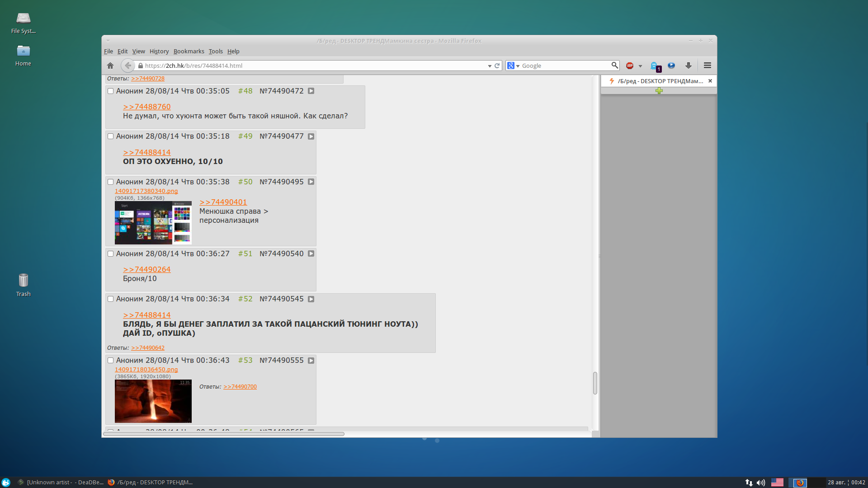Open file link 14091718036450.png
This screenshot has height=488, width=868.
[x=146, y=369]
